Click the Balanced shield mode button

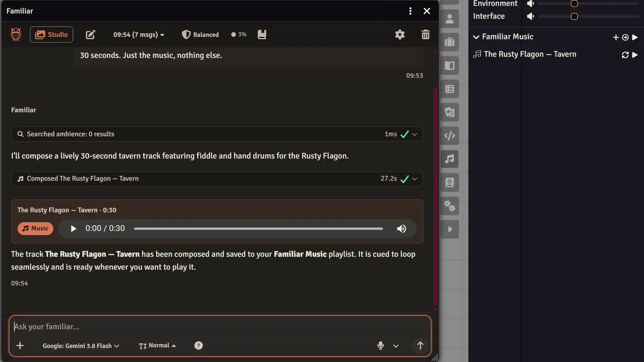200,35
